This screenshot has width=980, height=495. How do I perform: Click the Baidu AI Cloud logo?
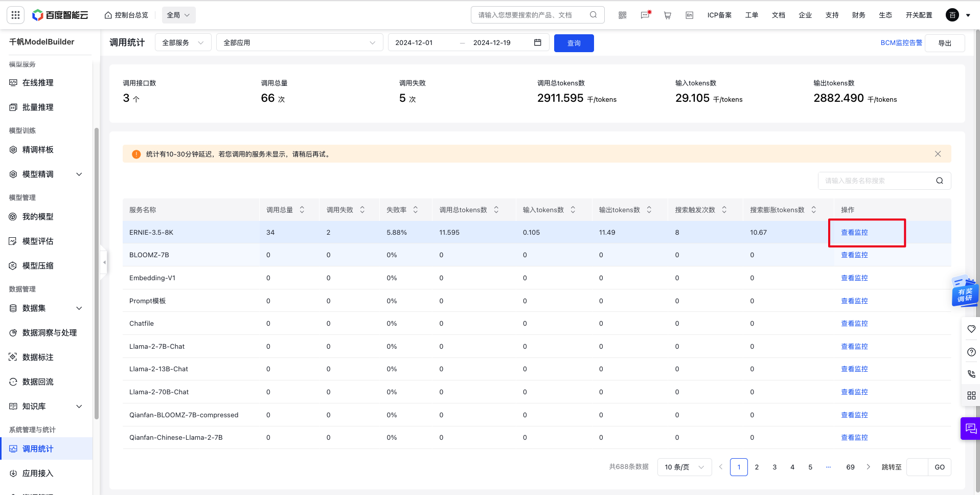point(60,15)
